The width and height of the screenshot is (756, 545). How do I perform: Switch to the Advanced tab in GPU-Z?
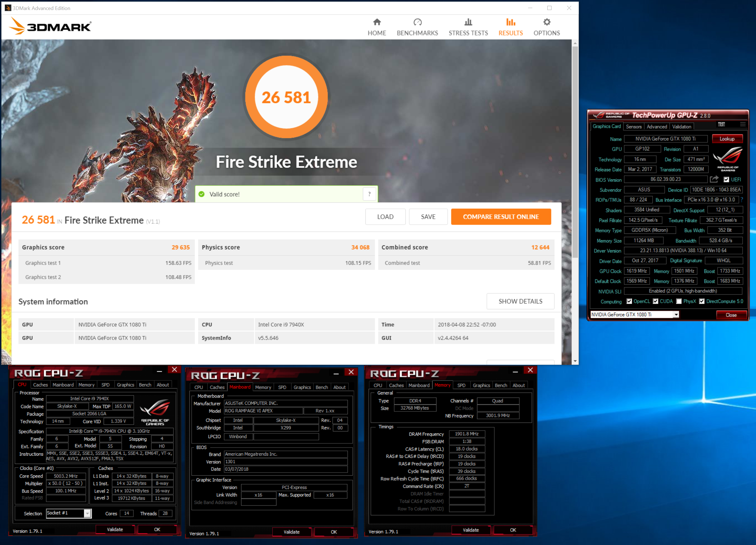click(657, 127)
